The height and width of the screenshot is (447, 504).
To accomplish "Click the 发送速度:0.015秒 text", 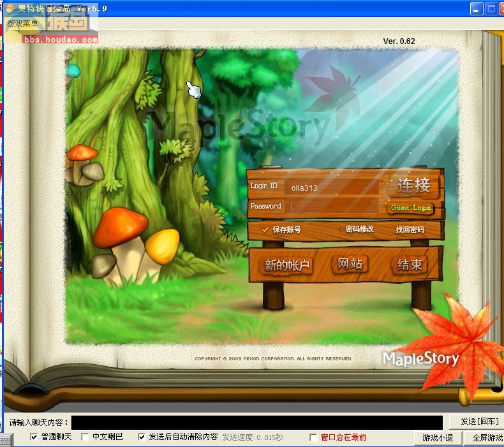I will point(253,437).
